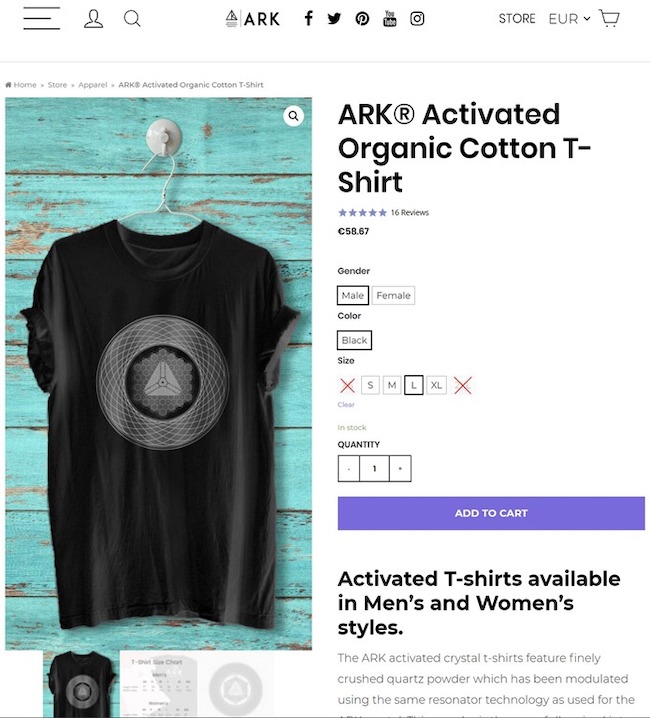Increase quantity with plus button

[400, 468]
